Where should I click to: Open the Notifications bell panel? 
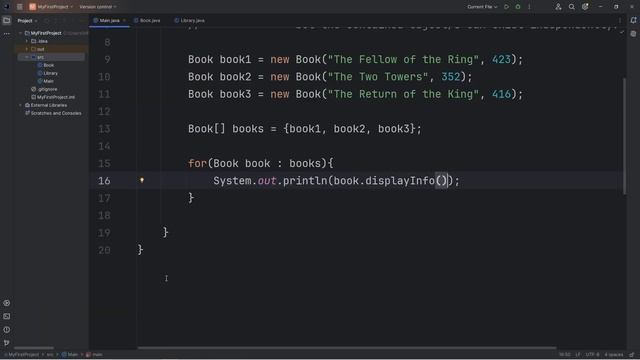633,20
